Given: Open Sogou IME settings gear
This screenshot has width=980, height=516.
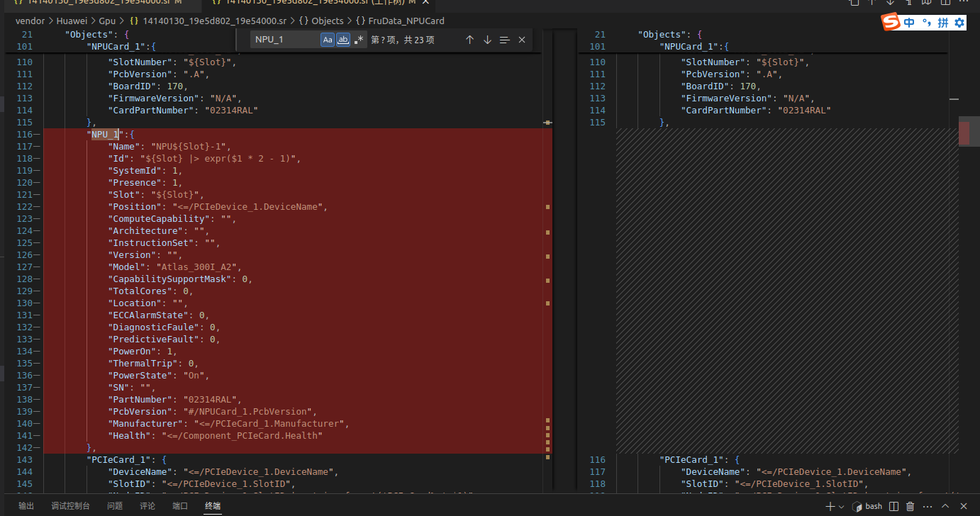Looking at the screenshot, I should (x=959, y=23).
